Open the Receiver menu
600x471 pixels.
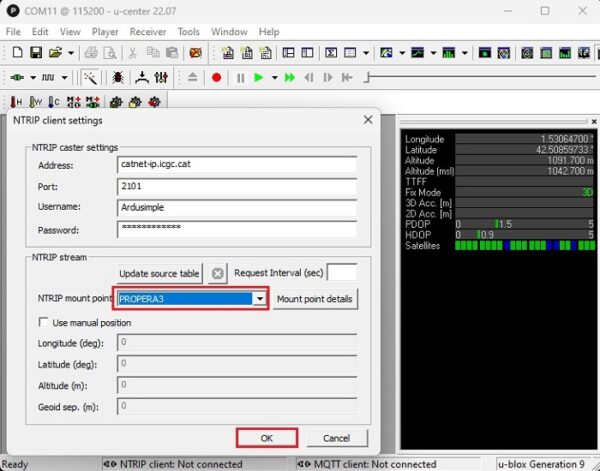[x=148, y=31]
